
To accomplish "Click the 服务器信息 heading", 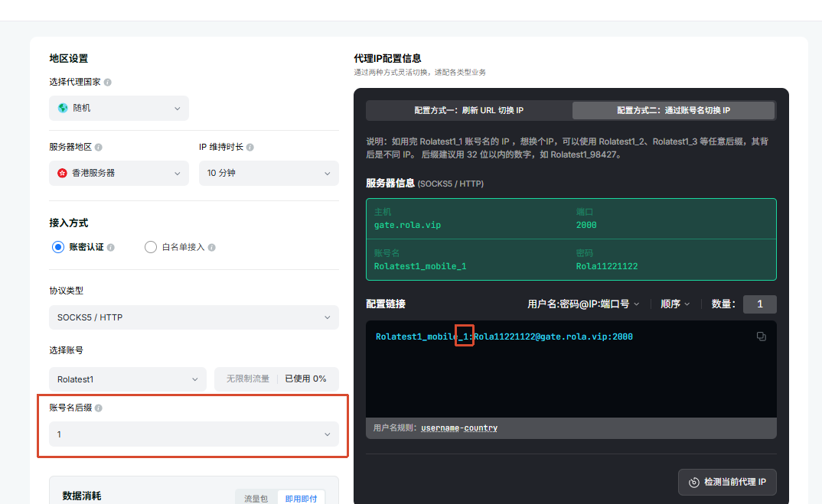I will pos(390,184).
